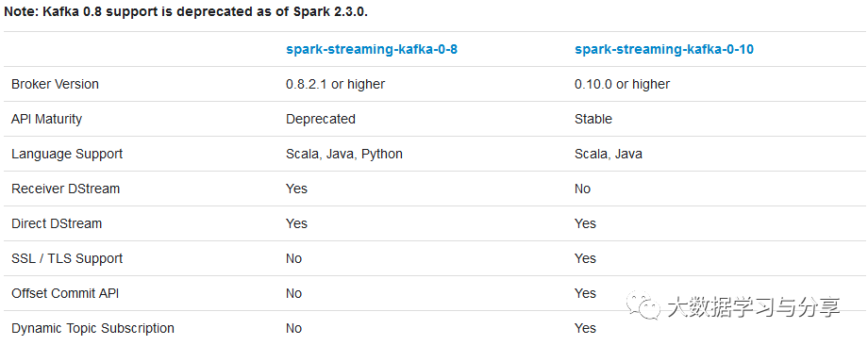Select the SSL / TLS Support label
Screen dimensions: 868x345
[x=67, y=258]
